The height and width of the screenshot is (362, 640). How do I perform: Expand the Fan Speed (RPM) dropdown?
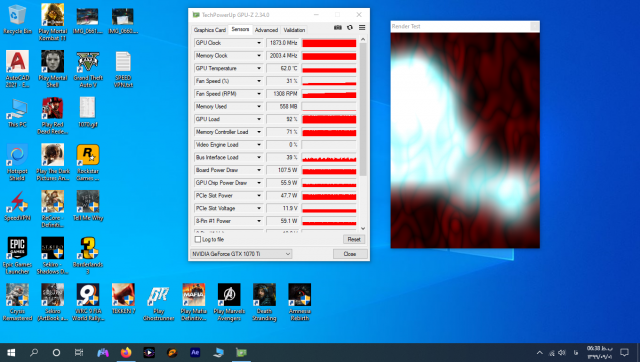(259, 94)
